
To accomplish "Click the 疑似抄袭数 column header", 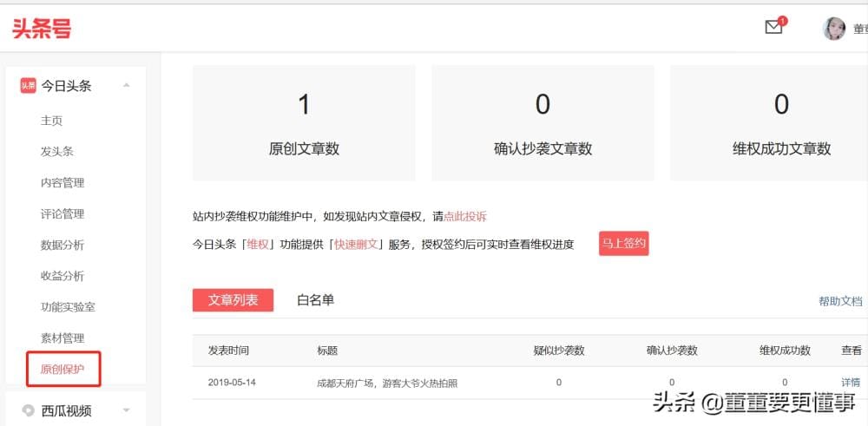I will 559,351.
